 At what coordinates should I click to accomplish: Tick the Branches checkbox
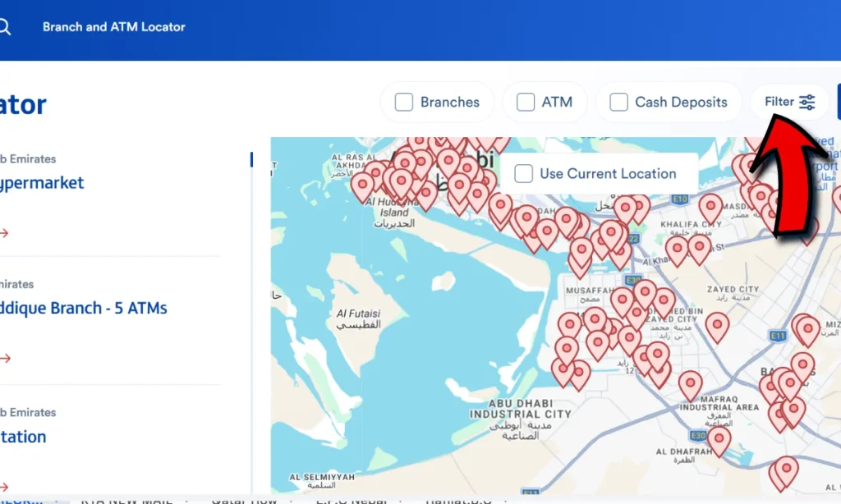404,102
